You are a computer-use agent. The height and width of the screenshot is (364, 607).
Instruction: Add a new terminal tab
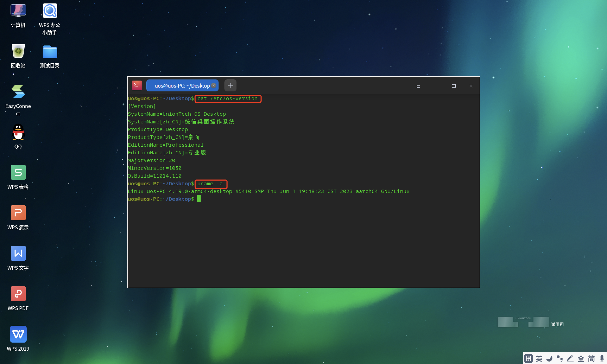tap(230, 86)
